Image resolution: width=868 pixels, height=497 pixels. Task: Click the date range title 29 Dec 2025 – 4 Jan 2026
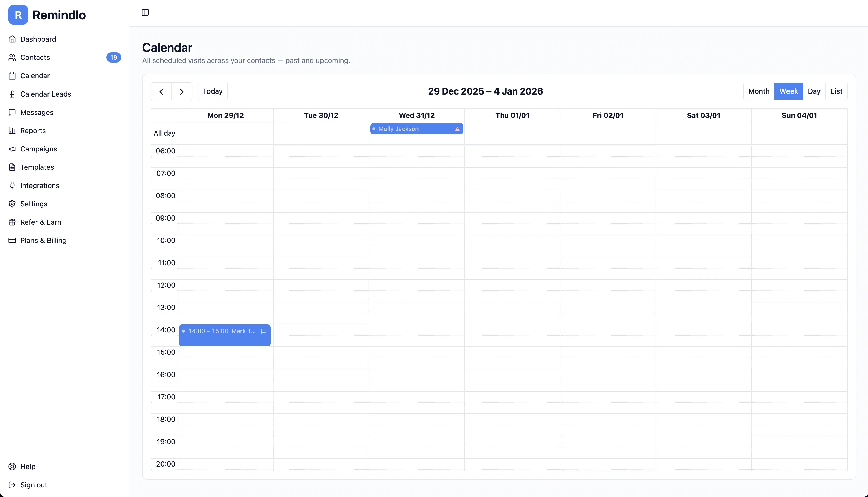point(485,91)
